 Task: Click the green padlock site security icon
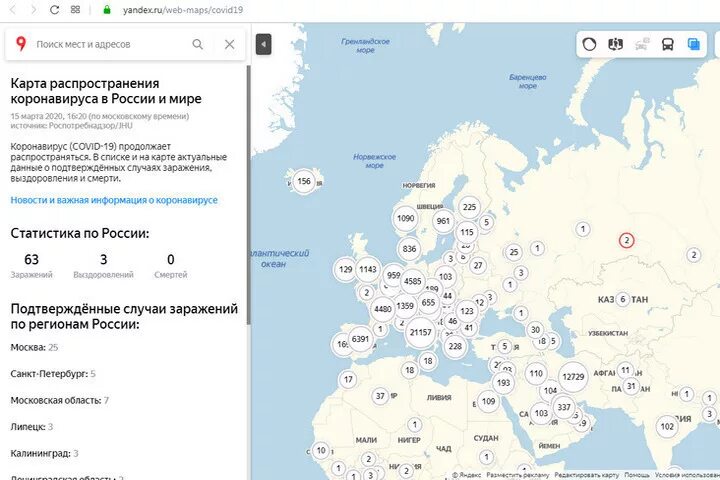[107, 10]
